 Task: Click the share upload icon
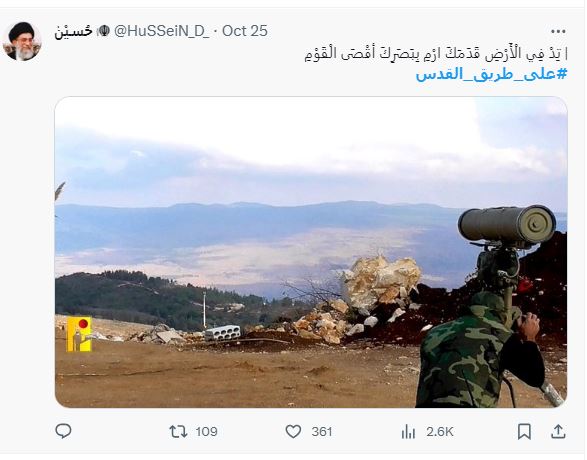pos(558,431)
